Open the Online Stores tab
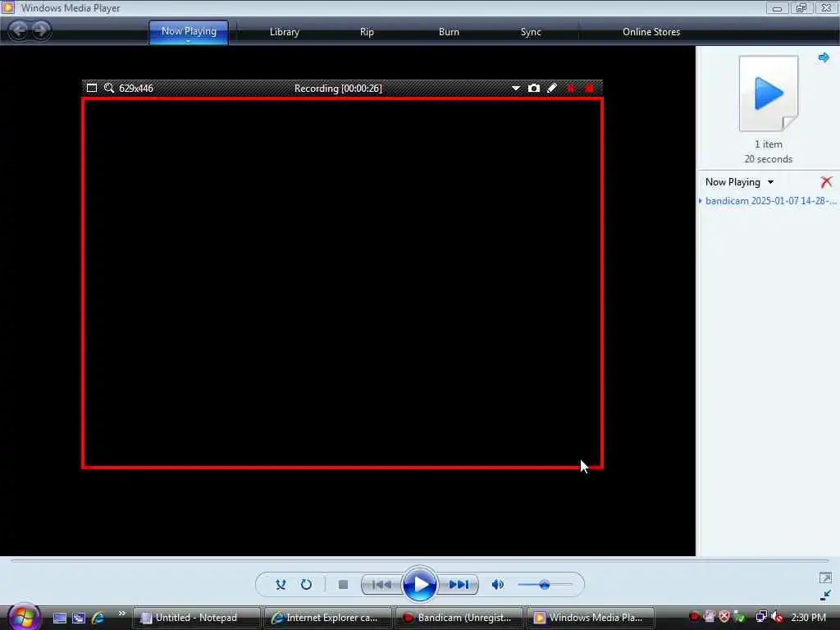 [651, 32]
